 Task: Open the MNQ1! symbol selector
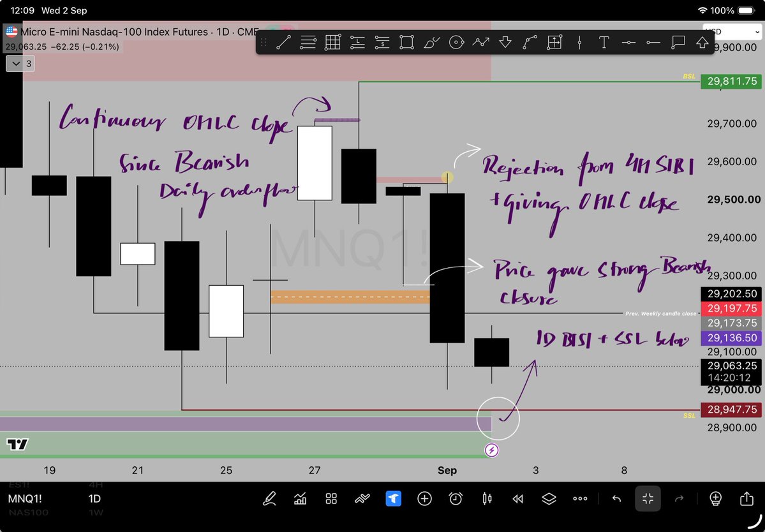[25, 499]
